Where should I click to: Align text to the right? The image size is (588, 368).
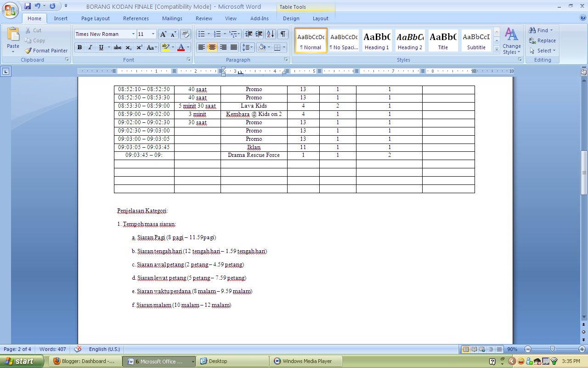pyautogui.click(x=223, y=47)
